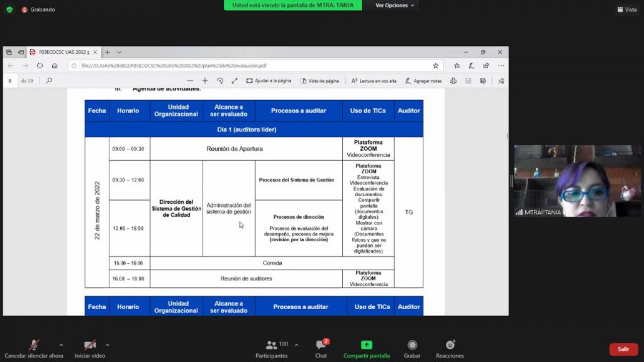Open the Edge tab list chevron
The image size is (644, 362).
pos(119,52)
